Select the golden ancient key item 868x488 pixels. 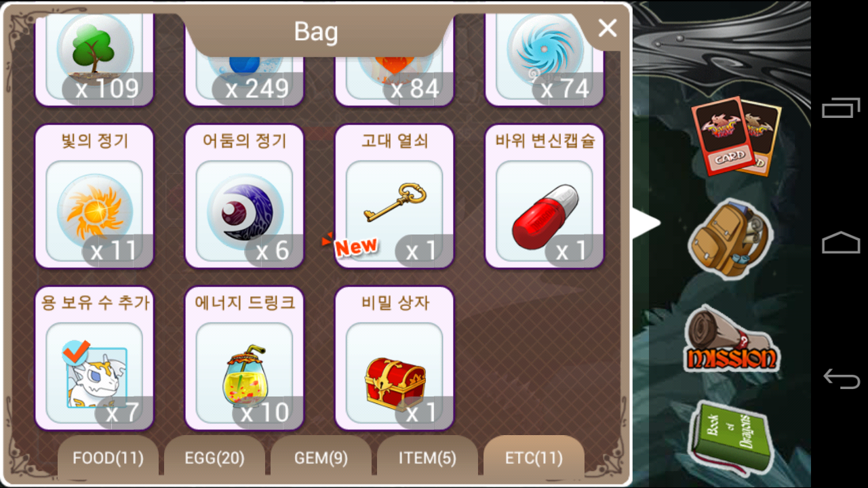coord(394,197)
